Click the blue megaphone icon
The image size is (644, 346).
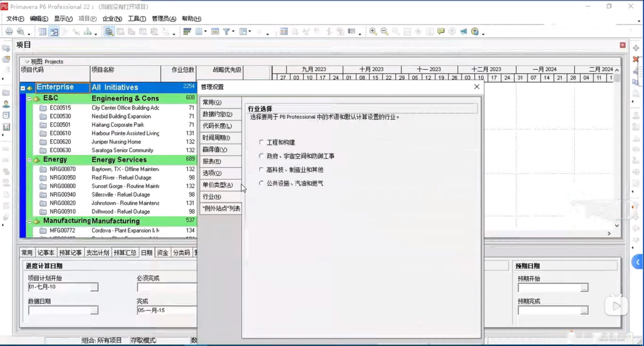point(464,32)
